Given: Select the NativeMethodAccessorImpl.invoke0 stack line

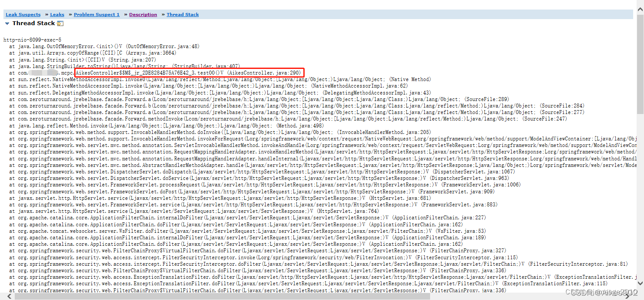Looking at the screenshot, I should pos(220,79).
